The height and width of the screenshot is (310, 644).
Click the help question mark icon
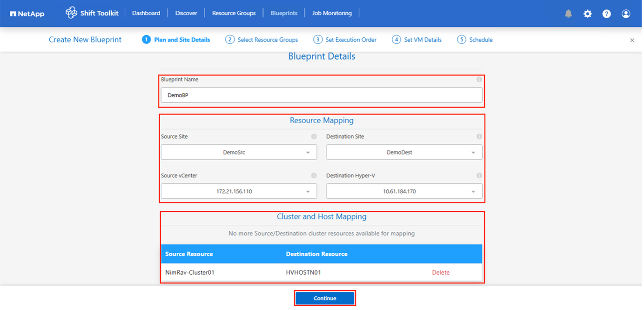pyautogui.click(x=606, y=13)
